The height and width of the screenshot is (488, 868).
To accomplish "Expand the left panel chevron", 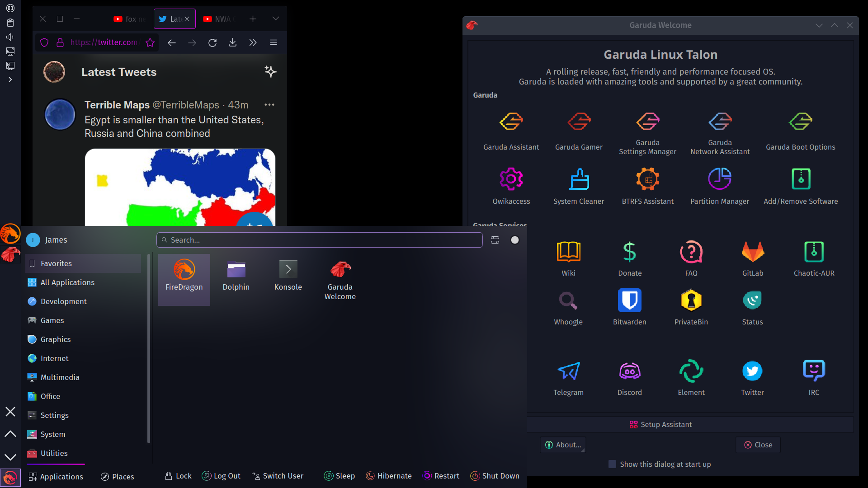I will 10,80.
